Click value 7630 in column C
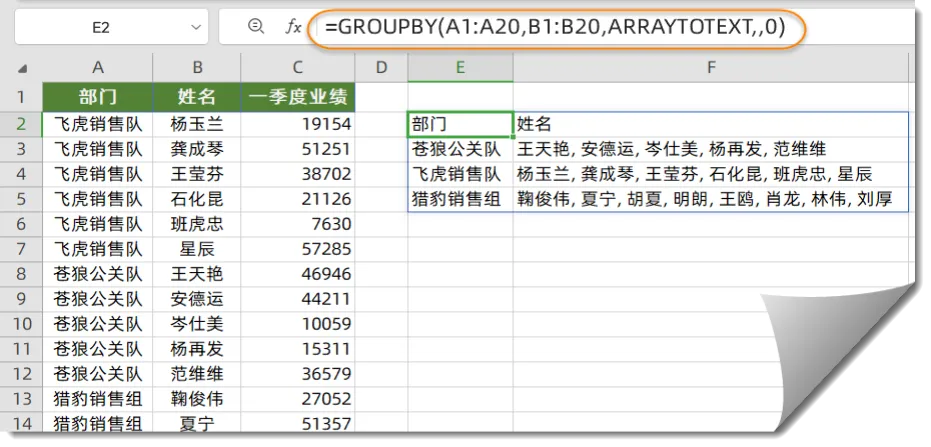The width and height of the screenshot is (931, 447). pos(298,224)
